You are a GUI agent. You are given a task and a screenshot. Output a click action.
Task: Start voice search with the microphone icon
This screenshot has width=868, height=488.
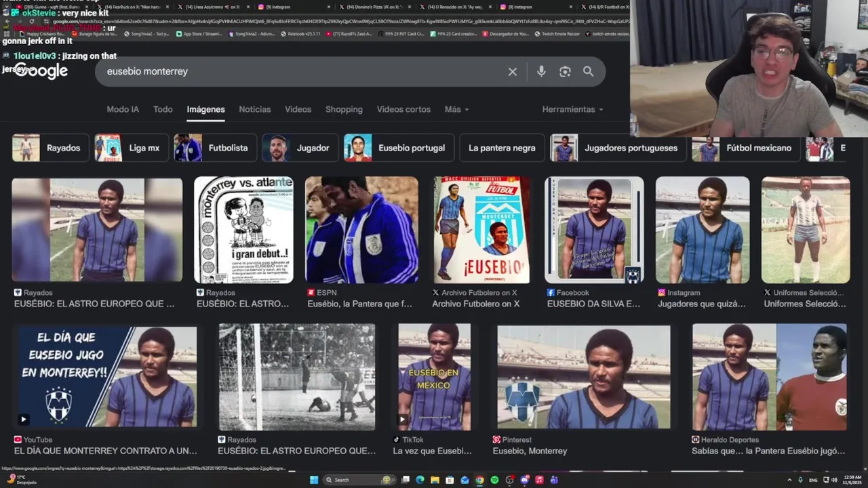click(541, 71)
